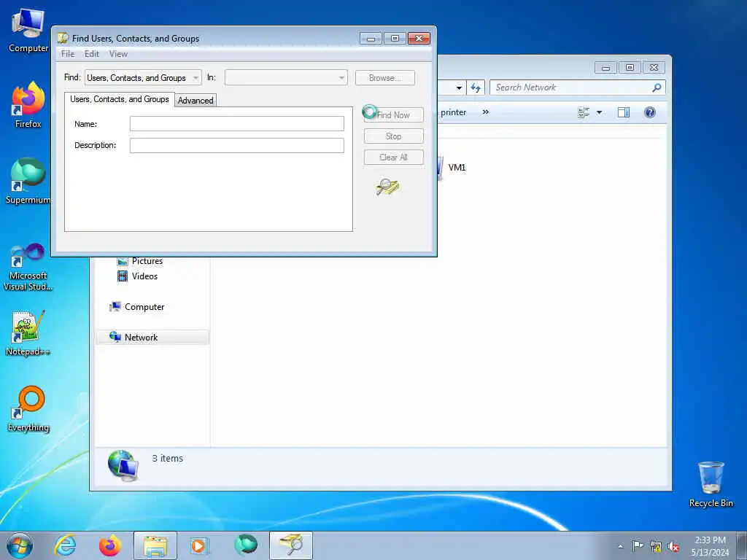Minimize the Network Explorer window

(605, 68)
